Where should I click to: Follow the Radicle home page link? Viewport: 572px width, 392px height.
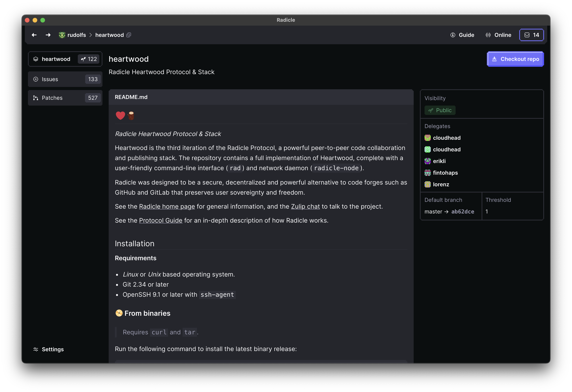(167, 207)
